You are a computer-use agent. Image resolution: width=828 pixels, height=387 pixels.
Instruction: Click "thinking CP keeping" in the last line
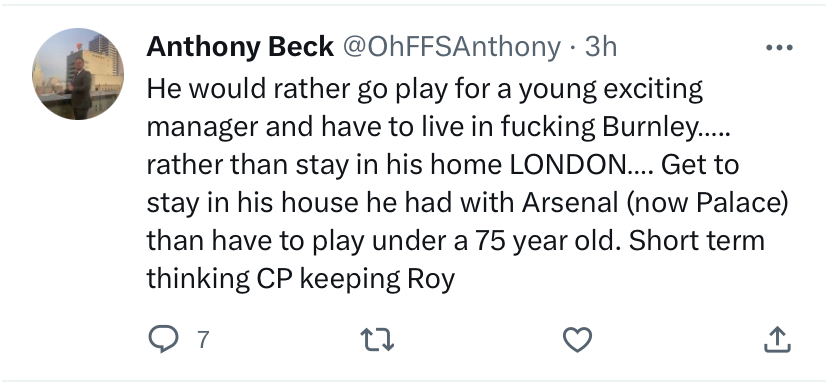pyautogui.click(x=274, y=279)
